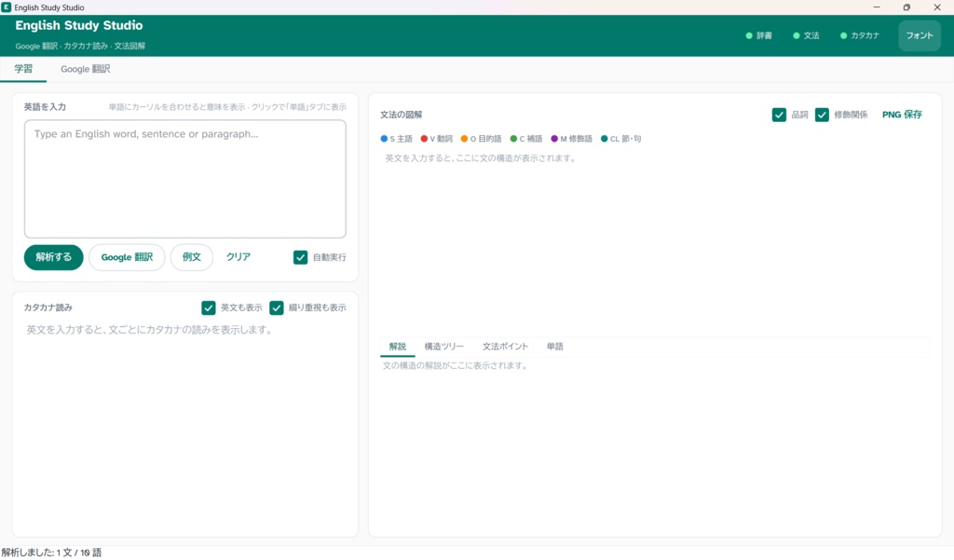Click the カタカナ status indicator
Viewport: 954px width, 560px height.
click(x=860, y=36)
